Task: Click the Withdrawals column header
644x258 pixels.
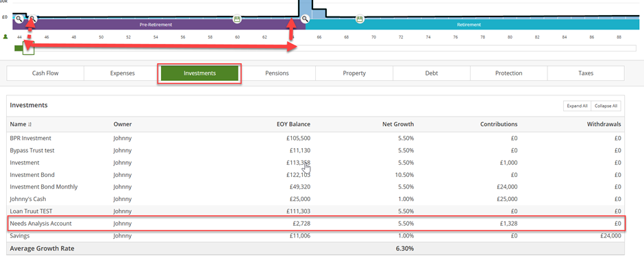Action: coord(604,124)
